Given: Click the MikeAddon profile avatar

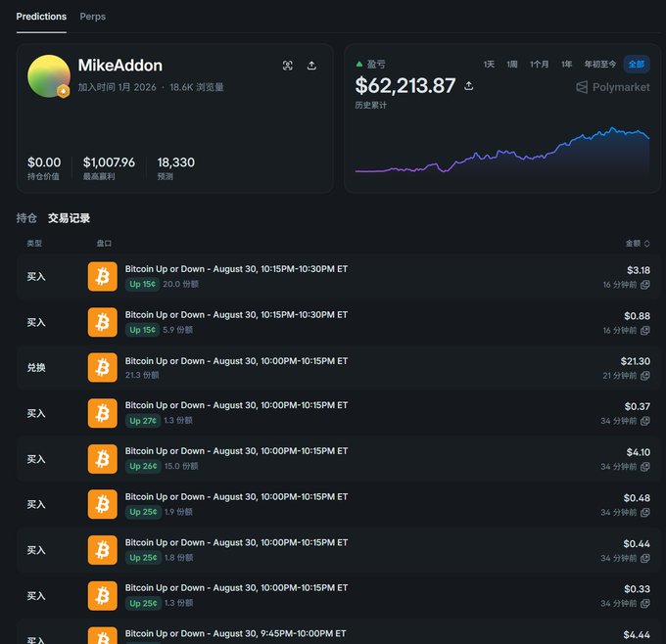Looking at the screenshot, I should coord(49,76).
